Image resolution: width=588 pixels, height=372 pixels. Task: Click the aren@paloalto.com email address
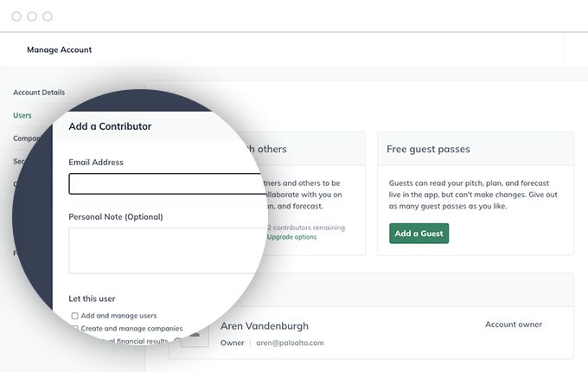(x=290, y=343)
